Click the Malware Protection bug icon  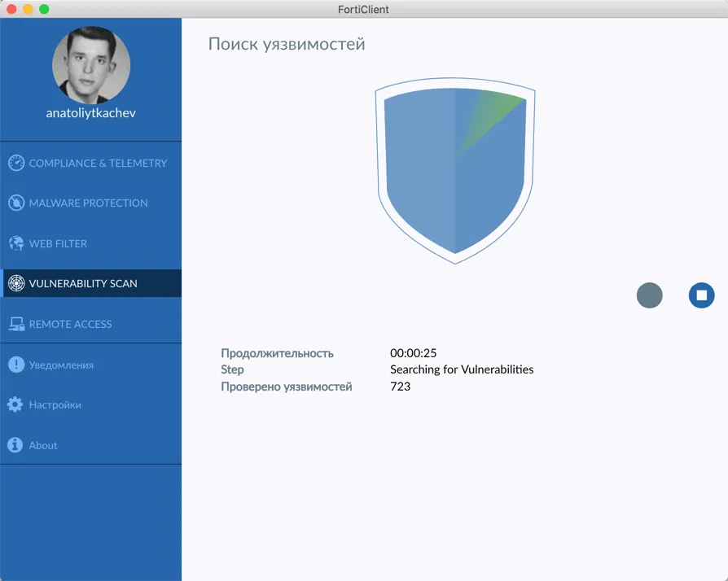16,203
